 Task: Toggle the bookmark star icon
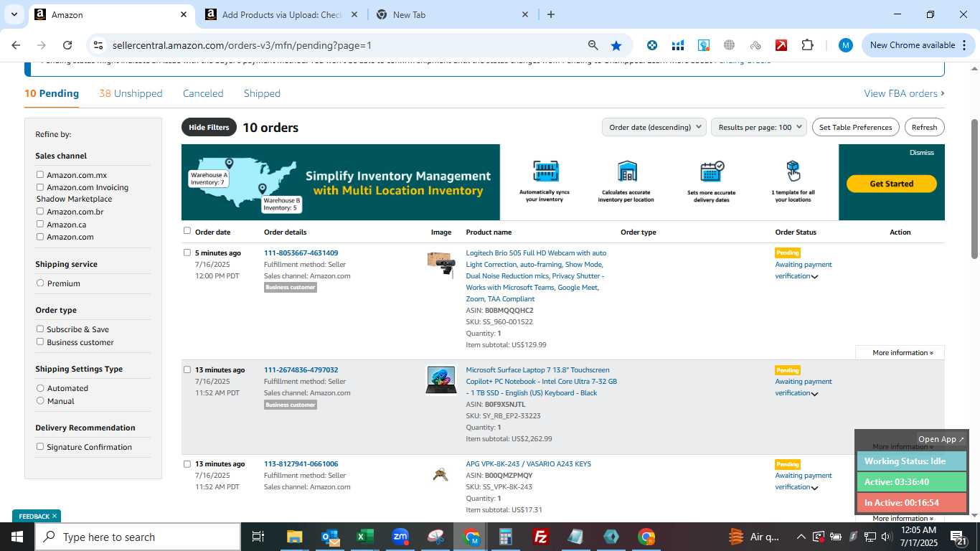pos(616,45)
